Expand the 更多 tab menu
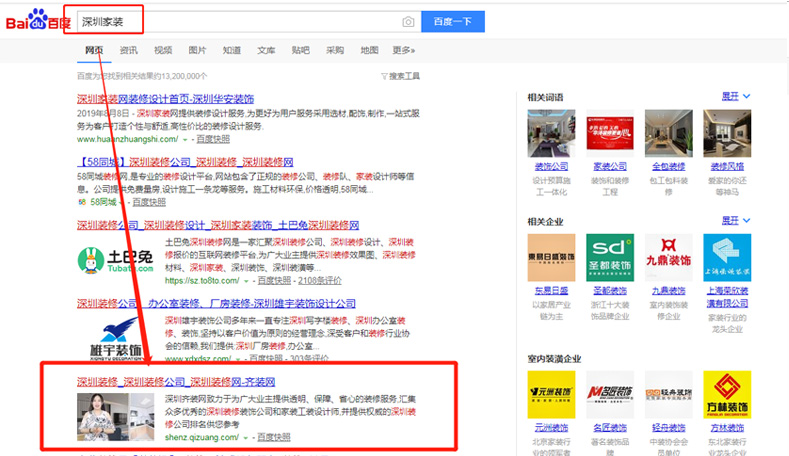Image resolution: width=789 pixels, height=456 pixels. (404, 50)
